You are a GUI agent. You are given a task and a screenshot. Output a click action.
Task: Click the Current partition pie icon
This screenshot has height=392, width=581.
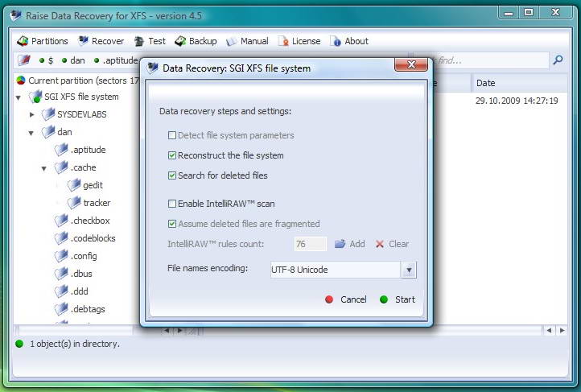pyautogui.click(x=21, y=80)
